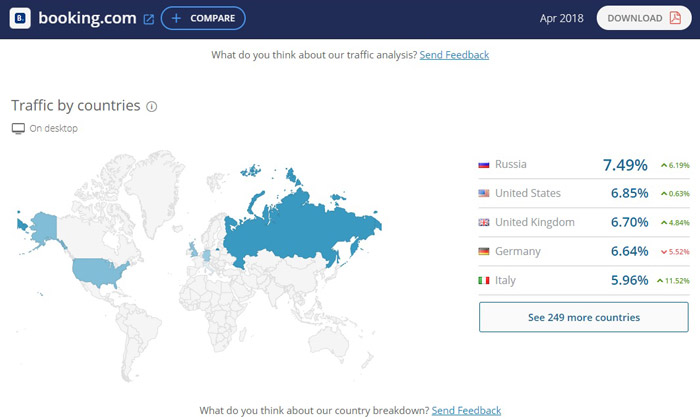Image resolution: width=700 pixels, height=419 pixels.
Task: Click the Traffic by countries info icon
Action: click(x=152, y=107)
